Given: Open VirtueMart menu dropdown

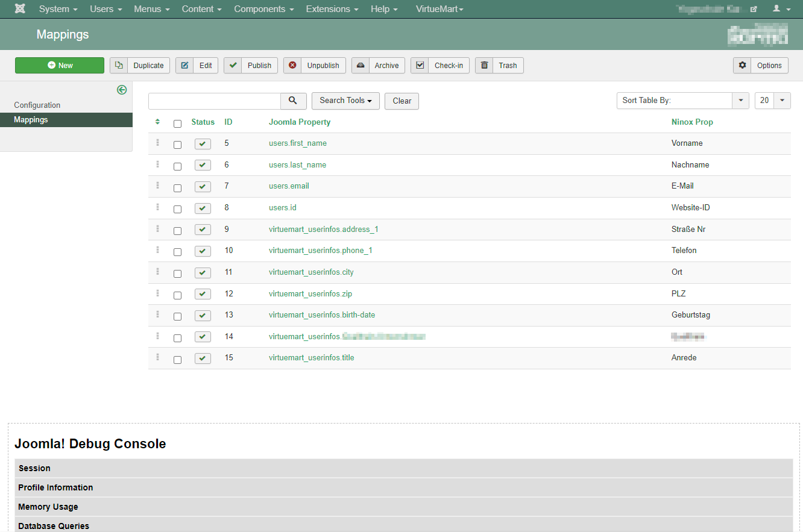Looking at the screenshot, I should coord(439,9).
